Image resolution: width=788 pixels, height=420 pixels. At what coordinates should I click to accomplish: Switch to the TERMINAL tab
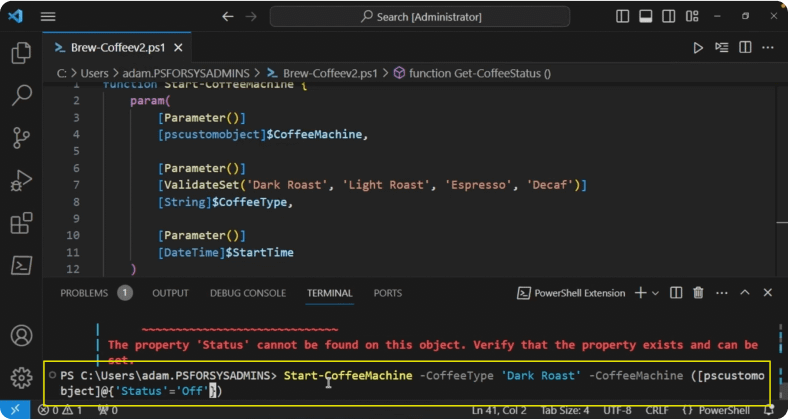(x=330, y=293)
